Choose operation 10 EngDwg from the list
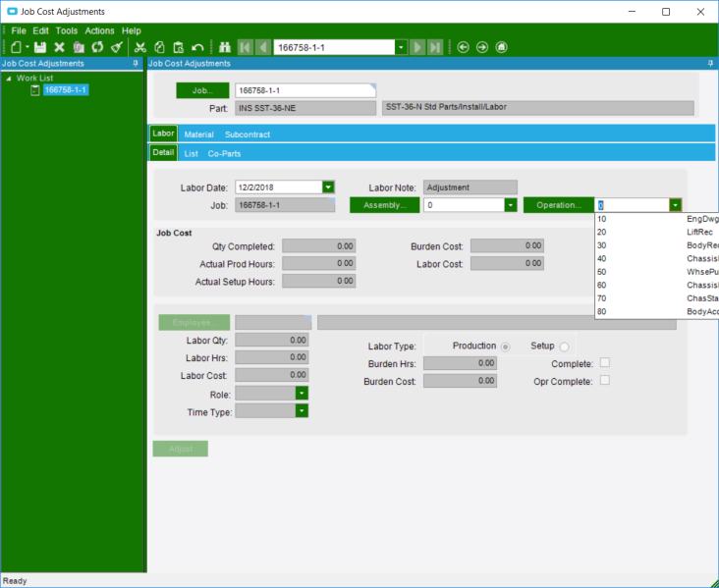 point(657,219)
